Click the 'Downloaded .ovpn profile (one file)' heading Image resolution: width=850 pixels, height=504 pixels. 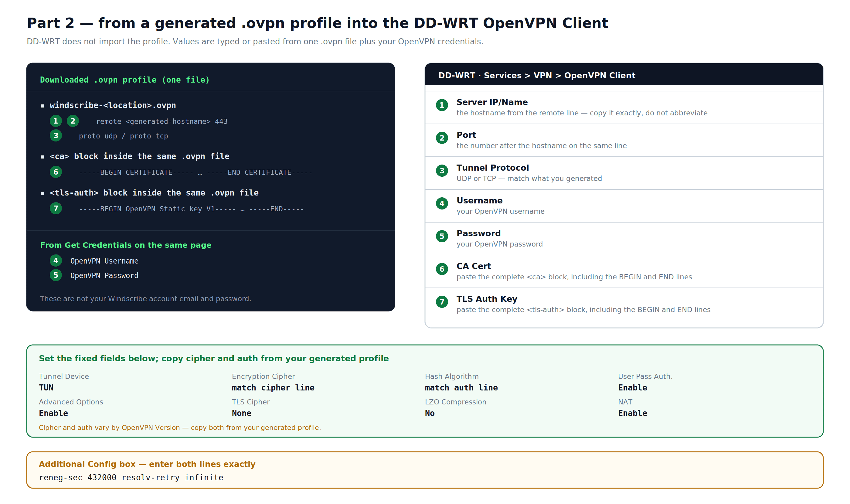(x=125, y=80)
